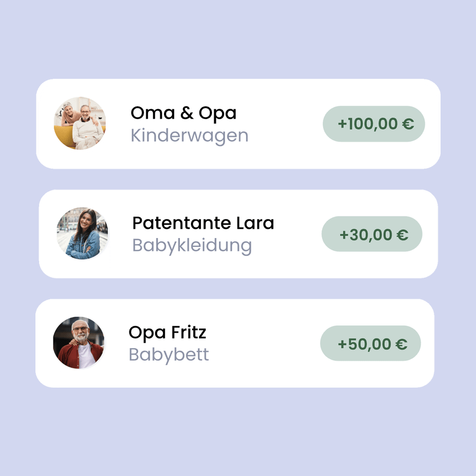
Task: Click the "Kinderwagen" gift label
Action: (x=189, y=135)
